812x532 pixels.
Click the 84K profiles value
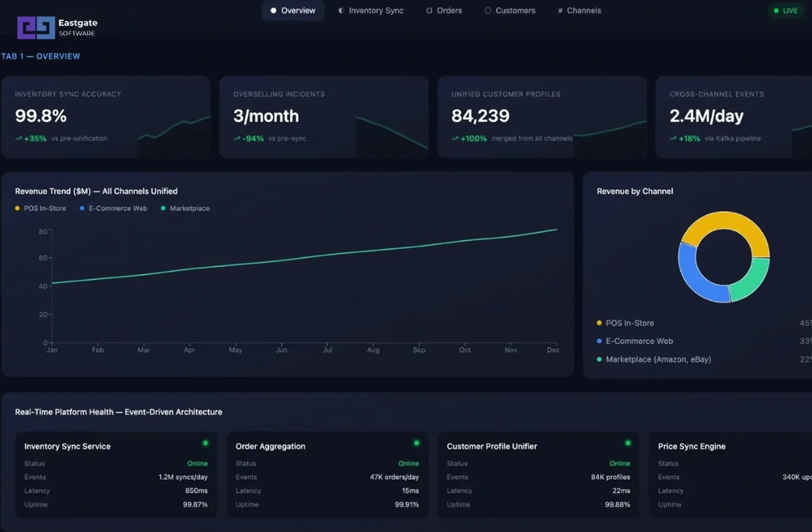[x=611, y=477]
